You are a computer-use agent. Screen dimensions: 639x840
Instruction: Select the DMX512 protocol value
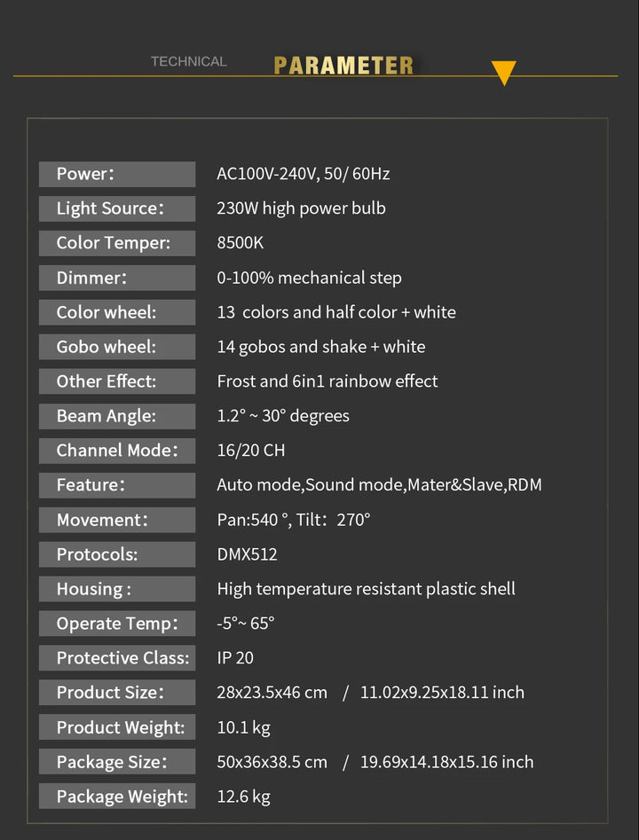tap(247, 553)
